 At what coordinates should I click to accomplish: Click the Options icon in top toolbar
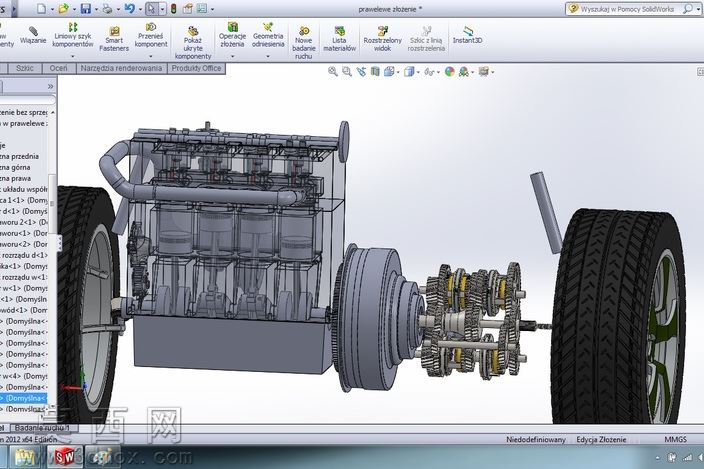tap(202, 9)
